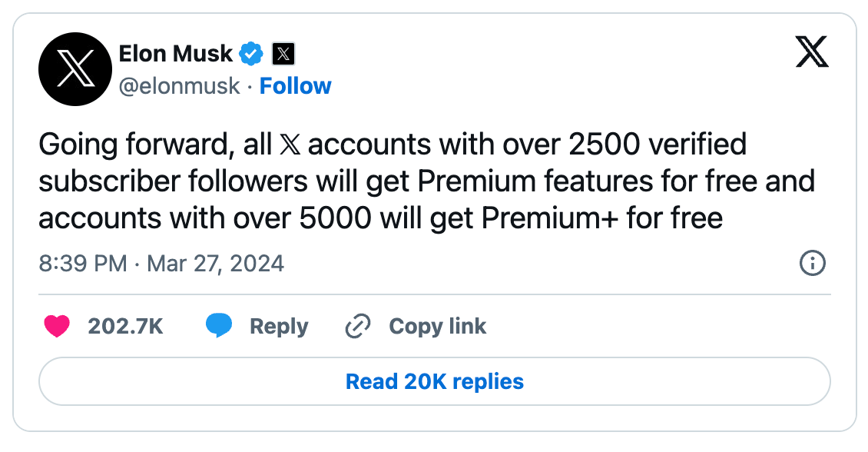This screenshot has height=452, width=868.
Task: Click the Reply text label
Action: [x=279, y=327]
